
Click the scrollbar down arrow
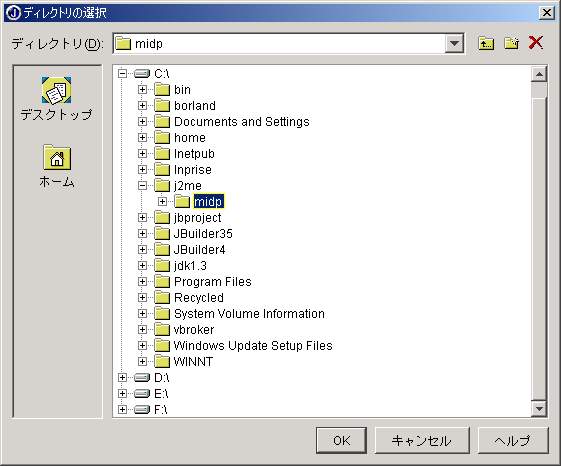(539, 408)
